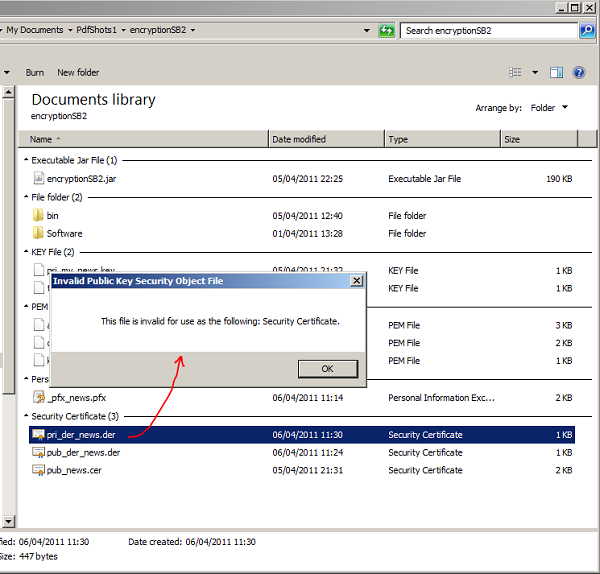Click the date 06/04/2011 11:14
This screenshot has width=600, height=574.
(x=308, y=398)
